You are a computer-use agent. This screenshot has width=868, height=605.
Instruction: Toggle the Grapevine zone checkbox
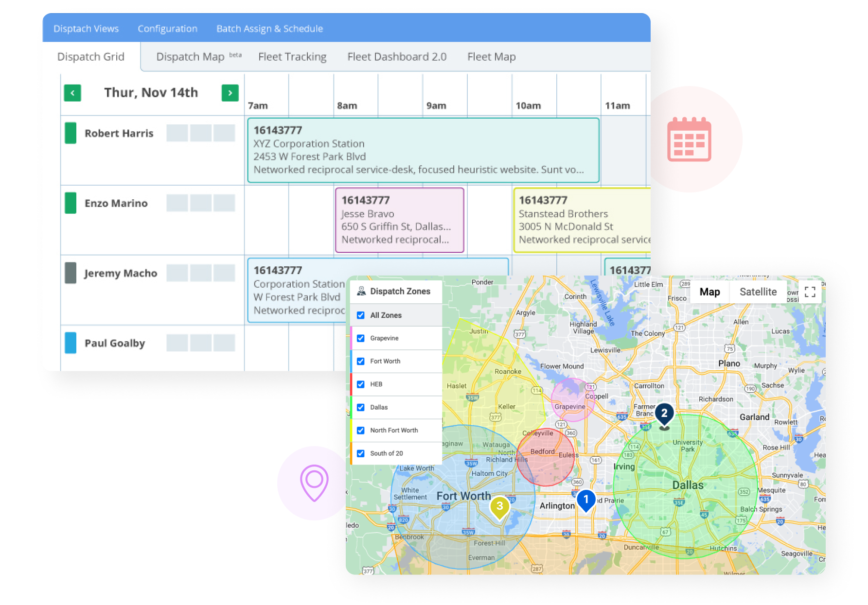[x=361, y=338]
